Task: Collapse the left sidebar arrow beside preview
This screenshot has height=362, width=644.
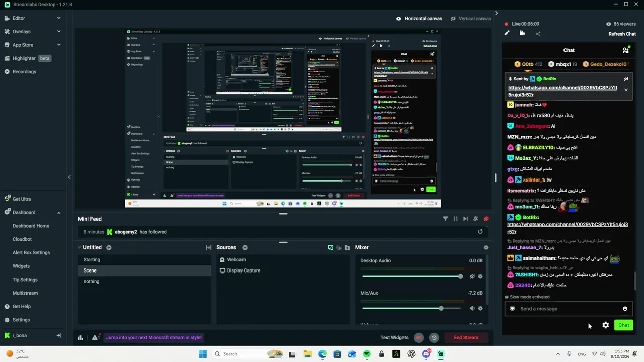Action: [x=69, y=177]
